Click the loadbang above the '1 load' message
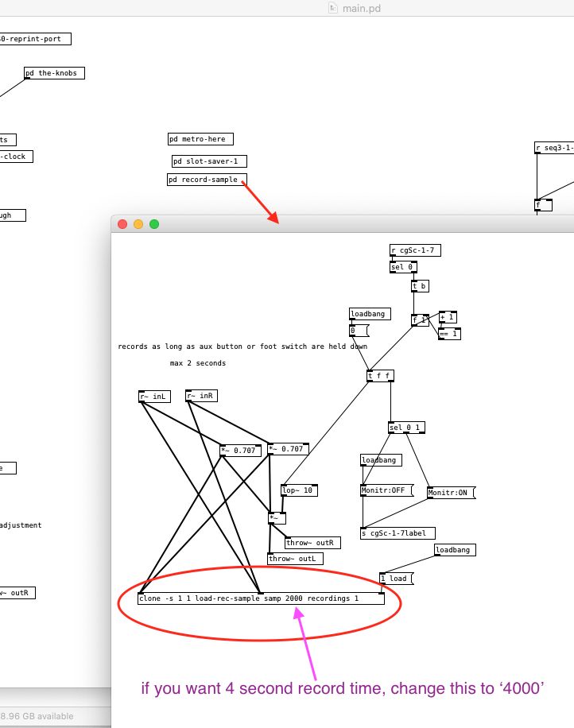Viewport: 574px width, 728px height. click(x=455, y=550)
